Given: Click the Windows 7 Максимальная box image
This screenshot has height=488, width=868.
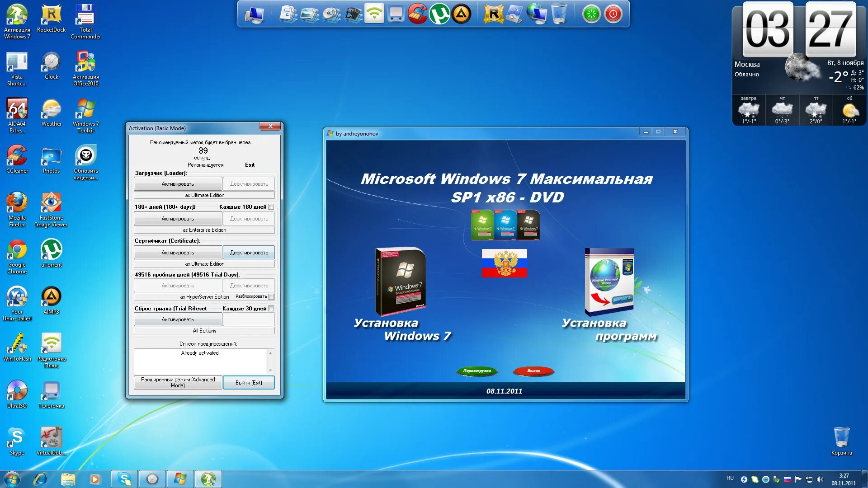Looking at the screenshot, I should (401, 281).
